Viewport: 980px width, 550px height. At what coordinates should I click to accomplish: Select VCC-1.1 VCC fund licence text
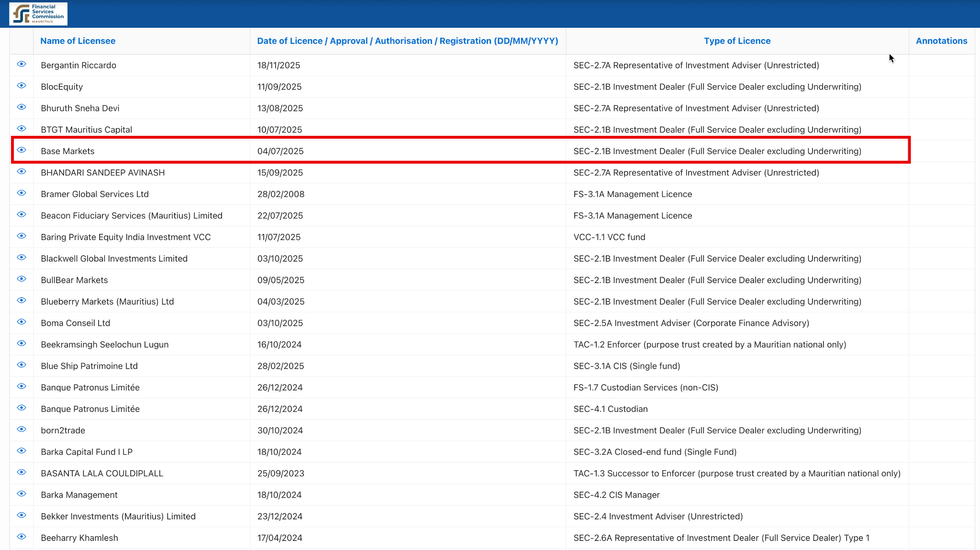coord(609,237)
